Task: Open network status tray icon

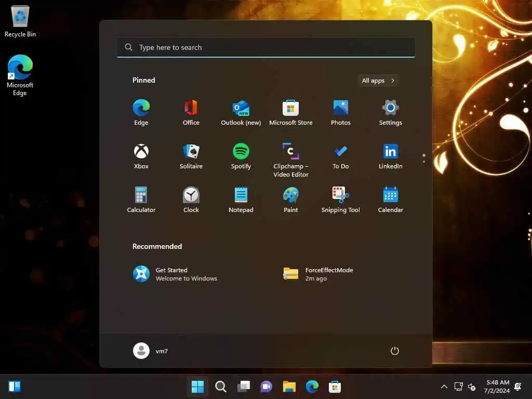Action: click(x=459, y=387)
